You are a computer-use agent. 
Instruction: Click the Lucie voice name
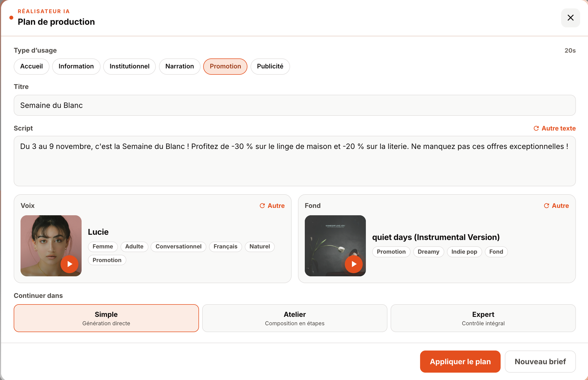(x=98, y=232)
